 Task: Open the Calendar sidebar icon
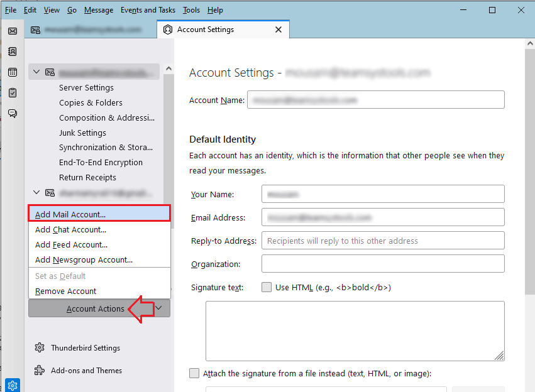(x=13, y=72)
